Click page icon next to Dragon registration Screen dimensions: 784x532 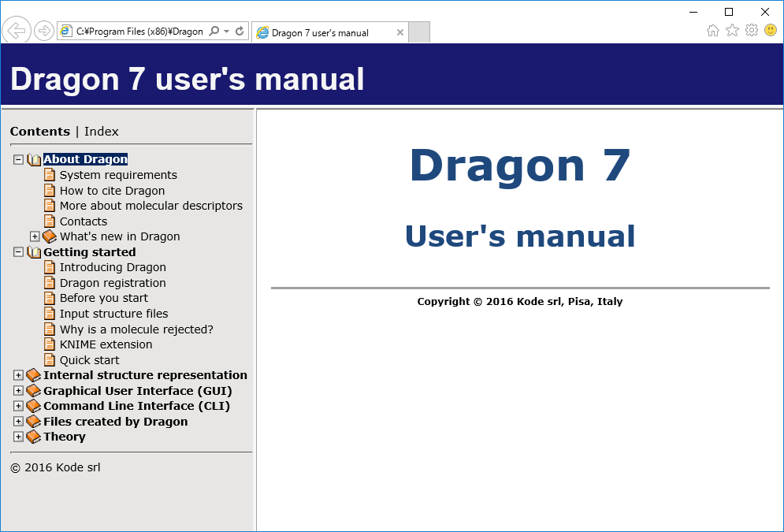[x=50, y=282]
